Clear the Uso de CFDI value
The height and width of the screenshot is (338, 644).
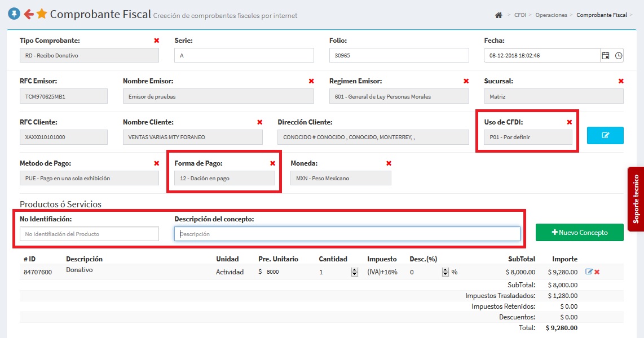coord(569,122)
